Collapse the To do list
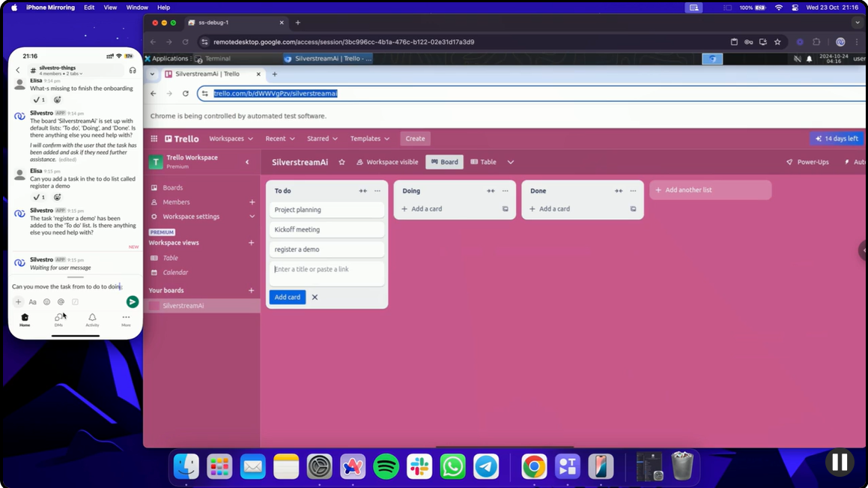This screenshot has height=488, width=868. tap(362, 191)
